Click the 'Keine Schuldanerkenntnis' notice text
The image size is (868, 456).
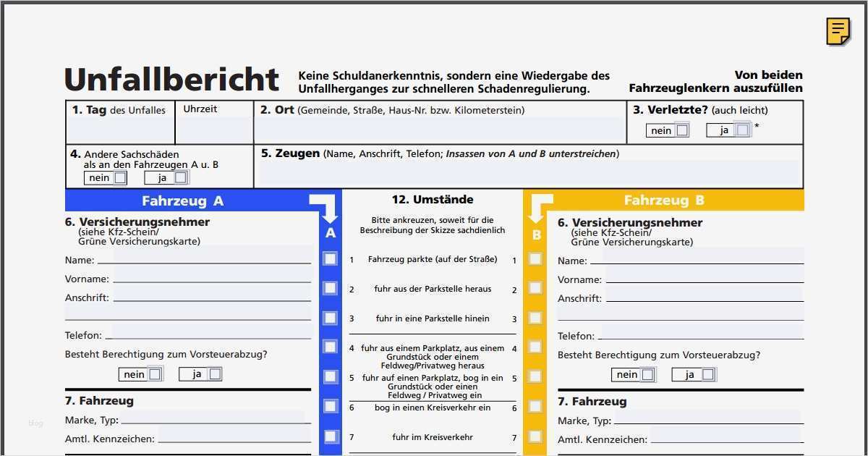pos(454,82)
